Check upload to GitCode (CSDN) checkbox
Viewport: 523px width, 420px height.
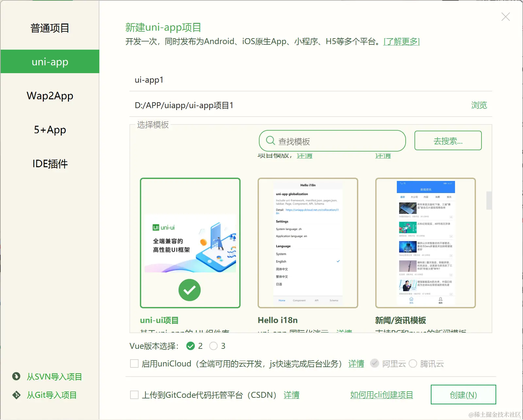point(134,395)
